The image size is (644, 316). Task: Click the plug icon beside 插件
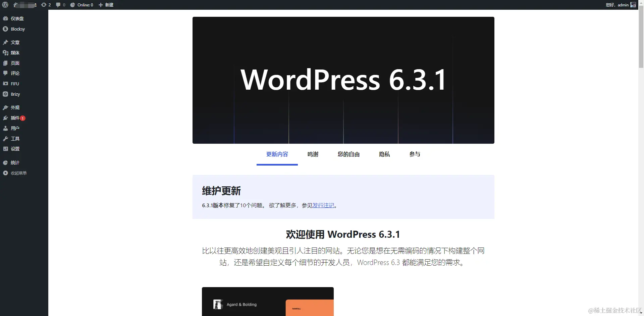[5, 118]
